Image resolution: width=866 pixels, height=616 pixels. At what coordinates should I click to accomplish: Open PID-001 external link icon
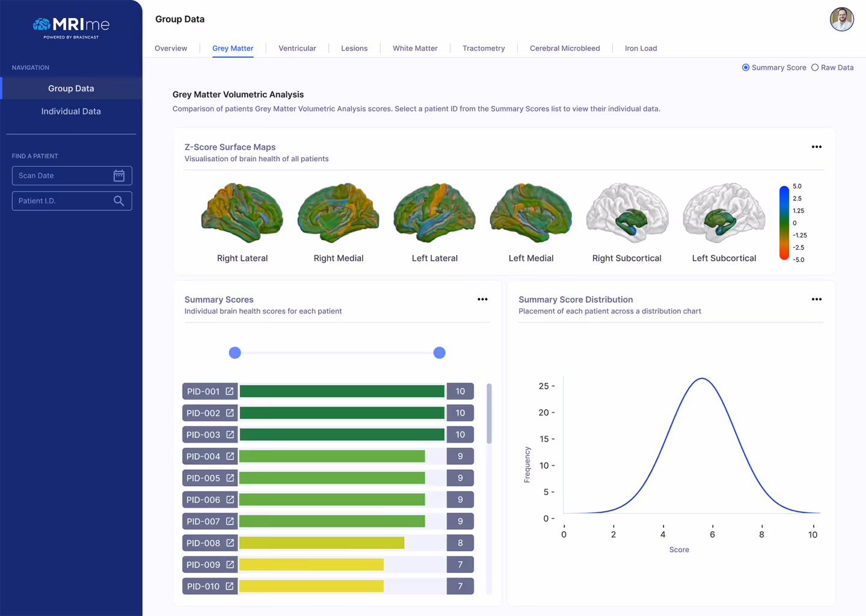pos(229,392)
